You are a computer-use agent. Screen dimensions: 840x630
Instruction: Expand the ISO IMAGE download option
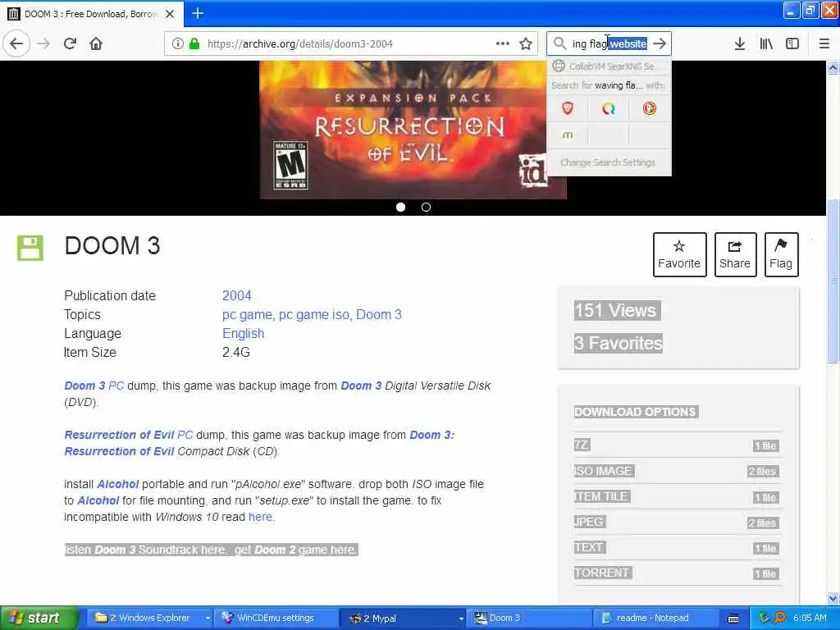coord(677,471)
